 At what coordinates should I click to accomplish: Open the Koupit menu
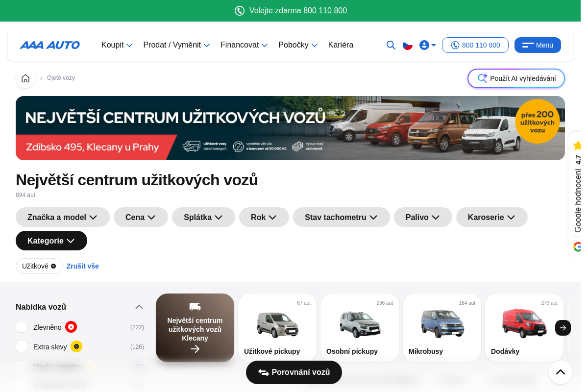(117, 45)
